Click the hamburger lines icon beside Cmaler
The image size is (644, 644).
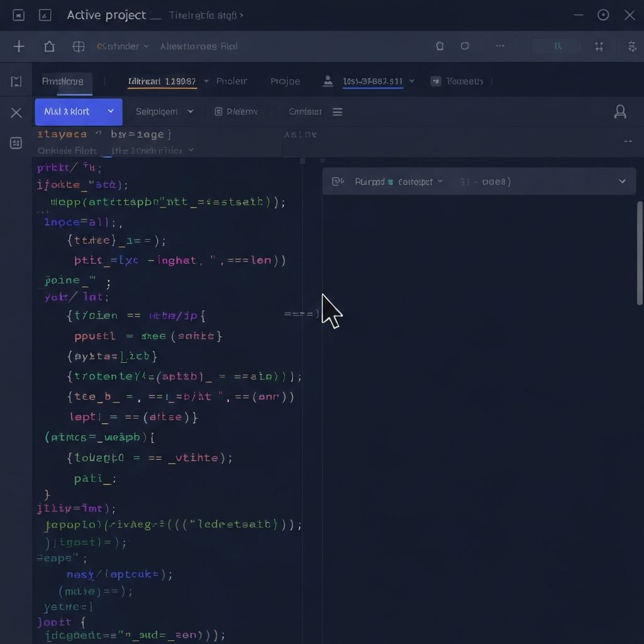pyautogui.click(x=338, y=112)
